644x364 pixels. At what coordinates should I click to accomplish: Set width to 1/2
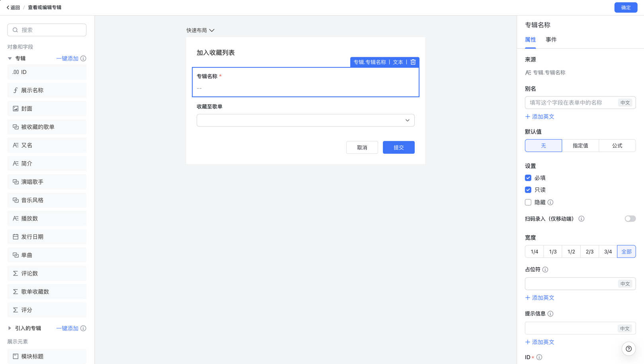click(x=571, y=252)
